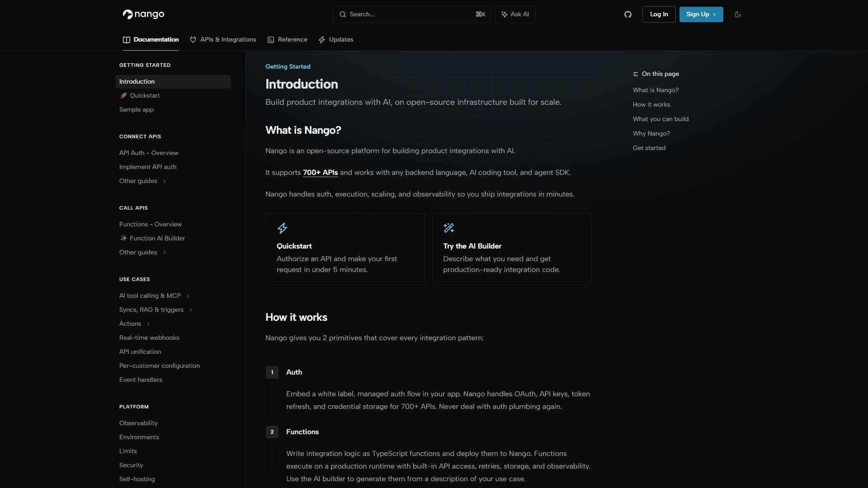Image resolution: width=868 pixels, height=488 pixels.
Task: Open Limits page
Action: (x=128, y=451)
